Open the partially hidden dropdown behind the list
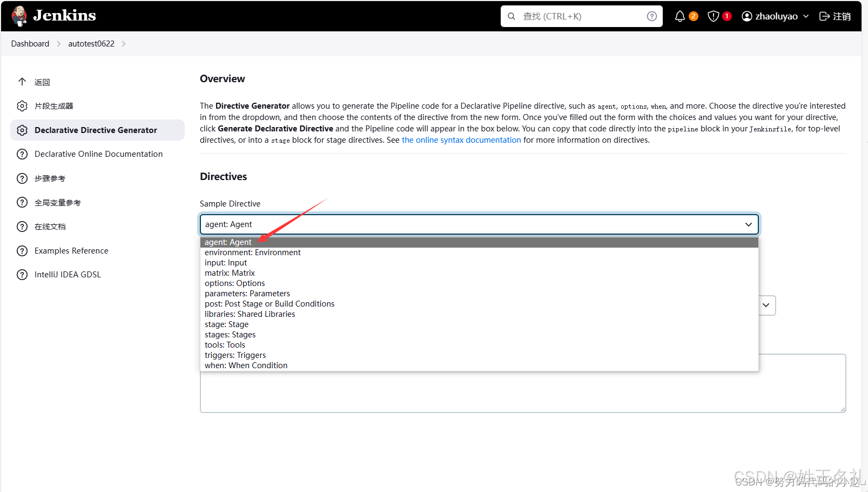The width and height of the screenshot is (868, 492). pos(767,305)
